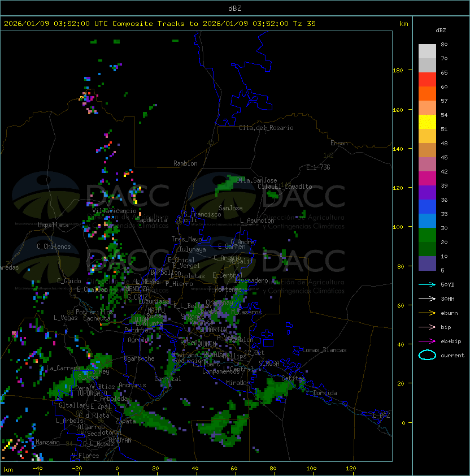Pick the magenta 42 dBZ legend swatch
470x476 pixels.
(x=427, y=179)
